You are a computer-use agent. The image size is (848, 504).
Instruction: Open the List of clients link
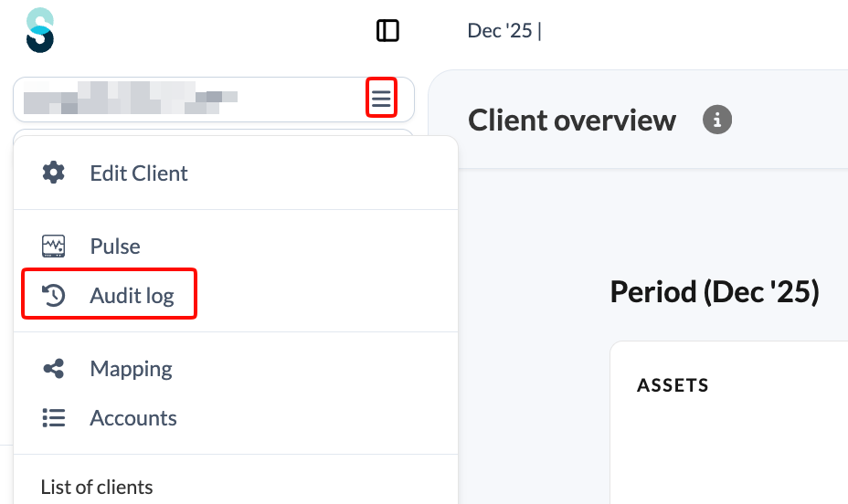(97, 488)
